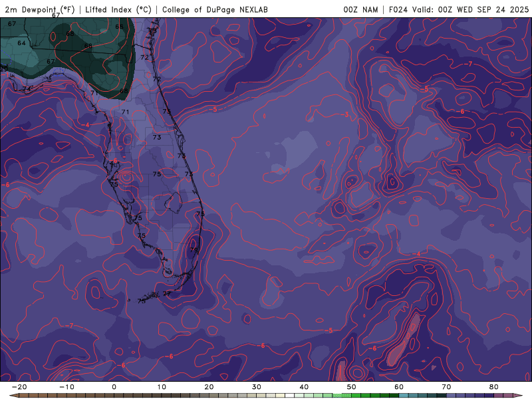Click the "50" colorbar label

coord(352,387)
